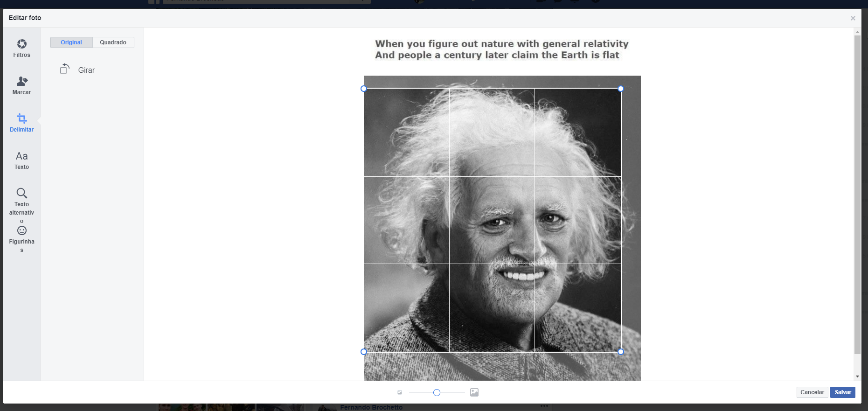Close the Editar foto dialog
The width and height of the screenshot is (868, 411).
[853, 18]
